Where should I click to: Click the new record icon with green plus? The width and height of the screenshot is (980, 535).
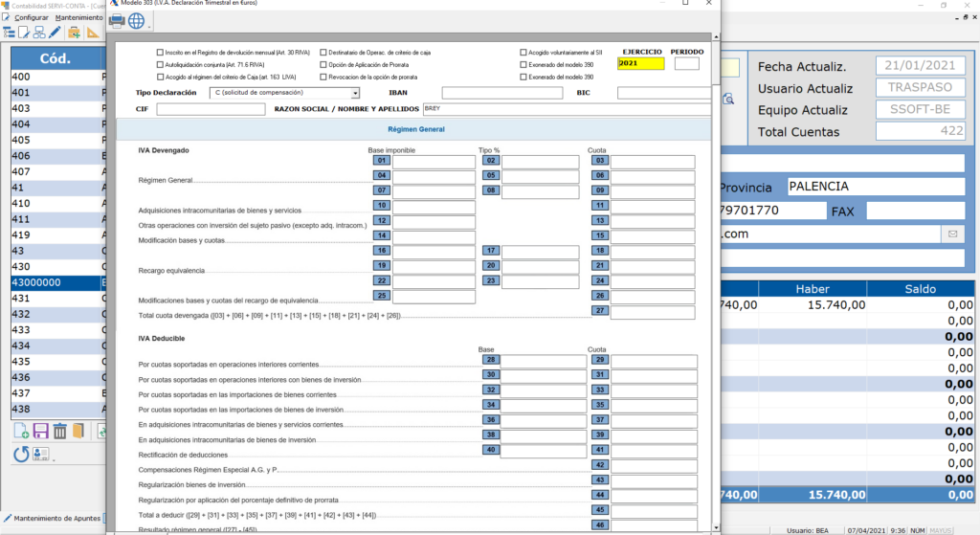pyautogui.click(x=20, y=432)
